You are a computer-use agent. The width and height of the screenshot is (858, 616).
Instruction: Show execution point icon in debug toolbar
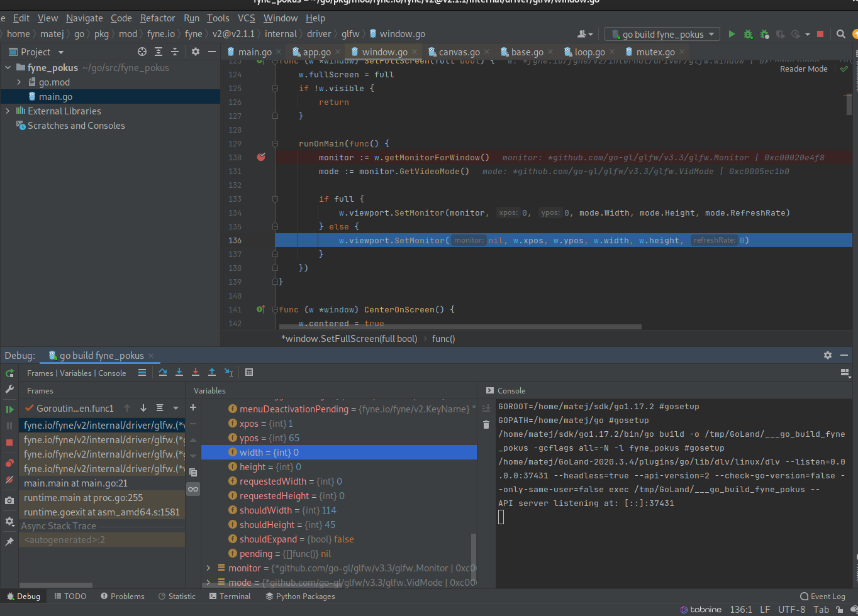pos(142,372)
